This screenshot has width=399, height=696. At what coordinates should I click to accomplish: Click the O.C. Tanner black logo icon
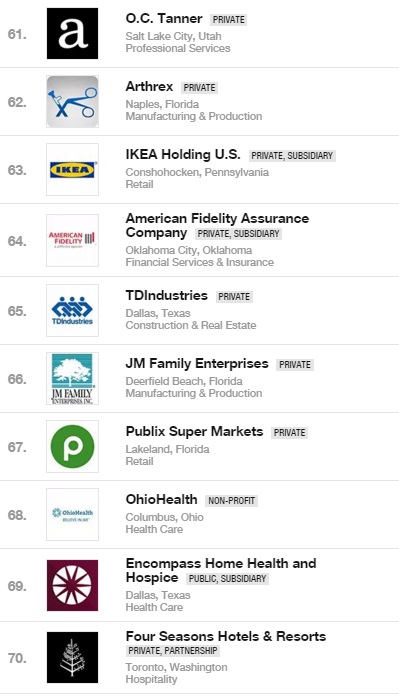(72, 34)
